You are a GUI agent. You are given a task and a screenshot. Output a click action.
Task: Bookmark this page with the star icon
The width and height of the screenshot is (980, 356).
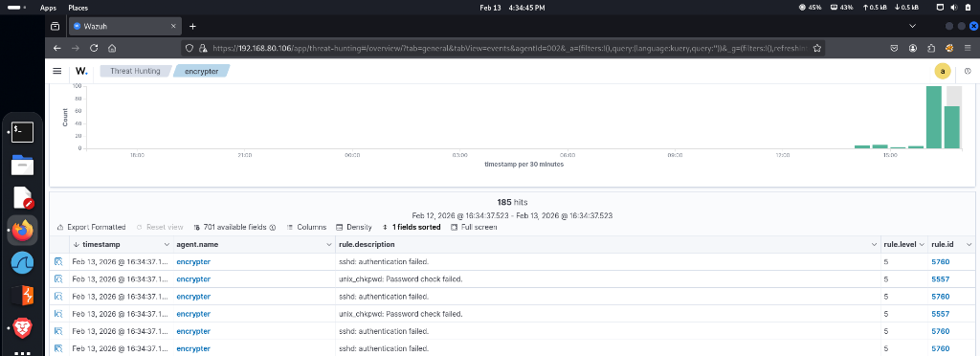pyautogui.click(x=817, y=48)
